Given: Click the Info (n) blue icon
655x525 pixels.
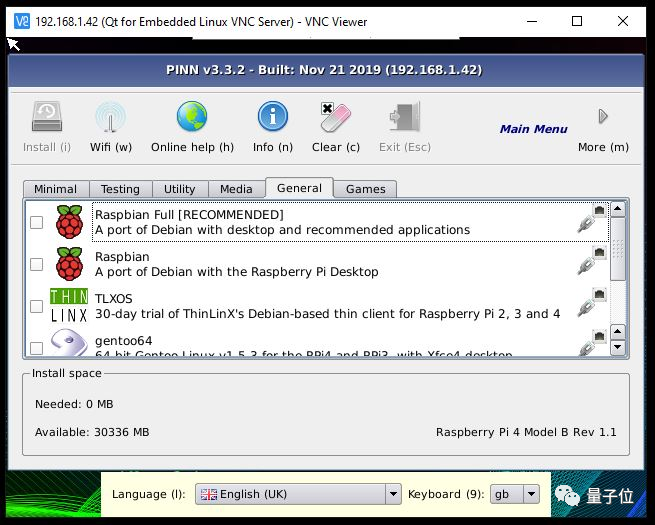Looking at the screenshot, I should 273,117.
